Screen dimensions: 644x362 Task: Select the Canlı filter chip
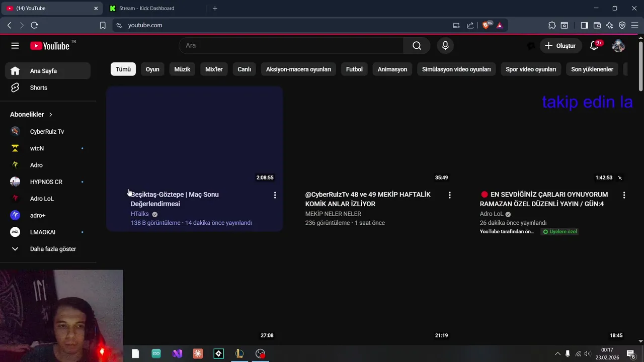click(244, 69)
